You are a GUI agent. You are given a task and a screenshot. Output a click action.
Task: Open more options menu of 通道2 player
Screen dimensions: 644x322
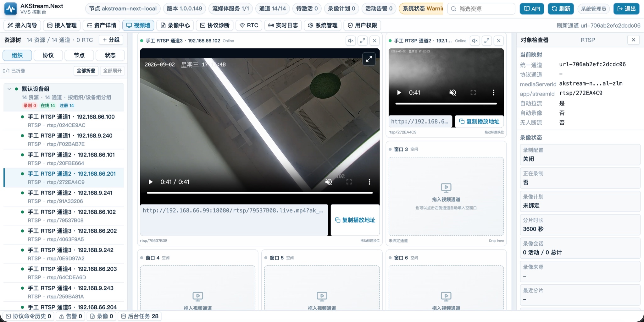pos(493,93)
